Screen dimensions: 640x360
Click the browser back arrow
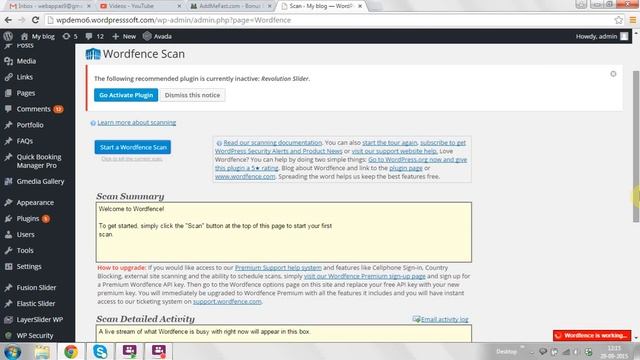[x=8, y=20]
